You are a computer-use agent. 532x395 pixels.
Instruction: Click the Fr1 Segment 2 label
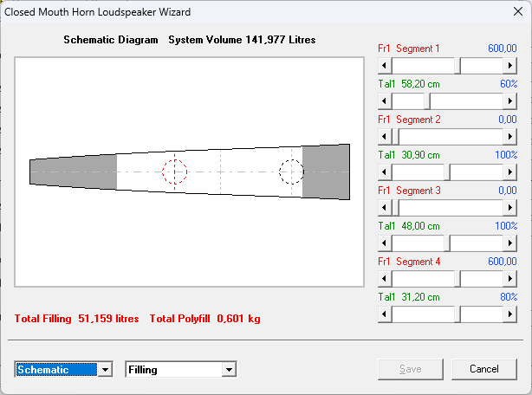click(x=409, y=120)
